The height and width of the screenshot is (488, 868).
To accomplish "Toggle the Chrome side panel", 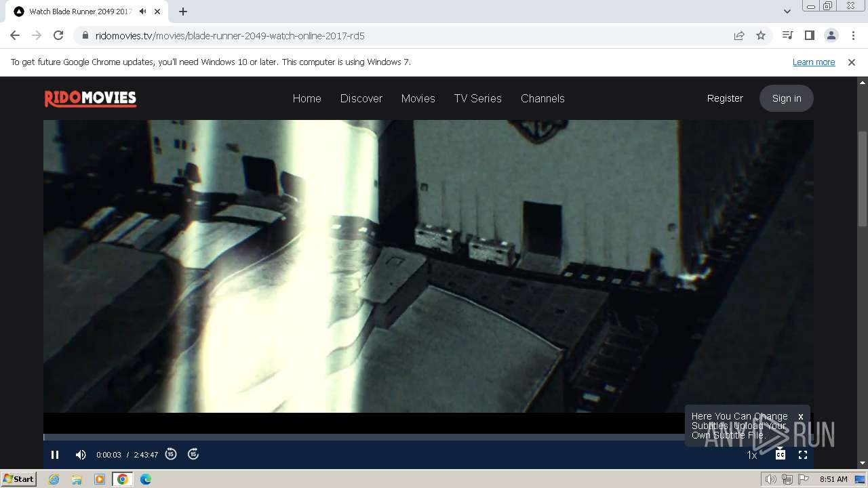I will (x=809, y=35).
